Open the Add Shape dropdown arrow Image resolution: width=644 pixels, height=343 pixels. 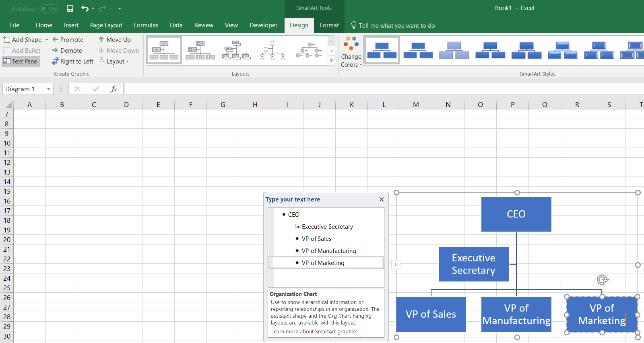(x=47, y=40)
